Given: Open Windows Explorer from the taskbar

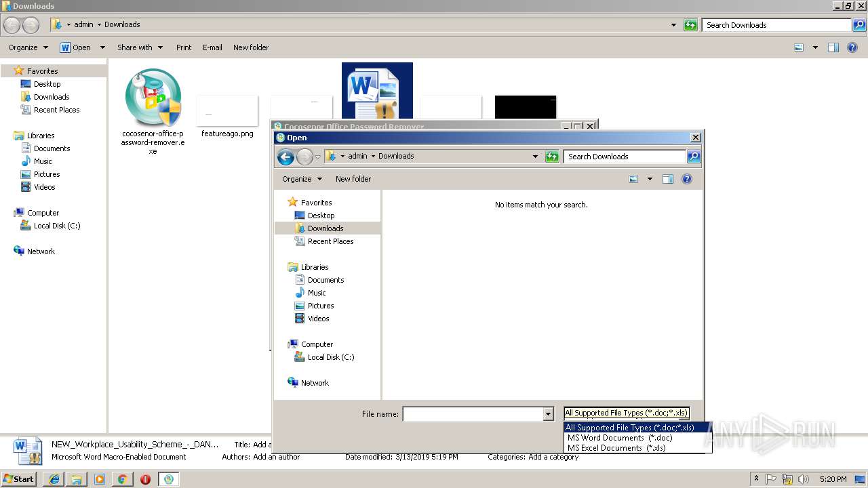Looking at the screenshot, I should (x=77, y=479).
